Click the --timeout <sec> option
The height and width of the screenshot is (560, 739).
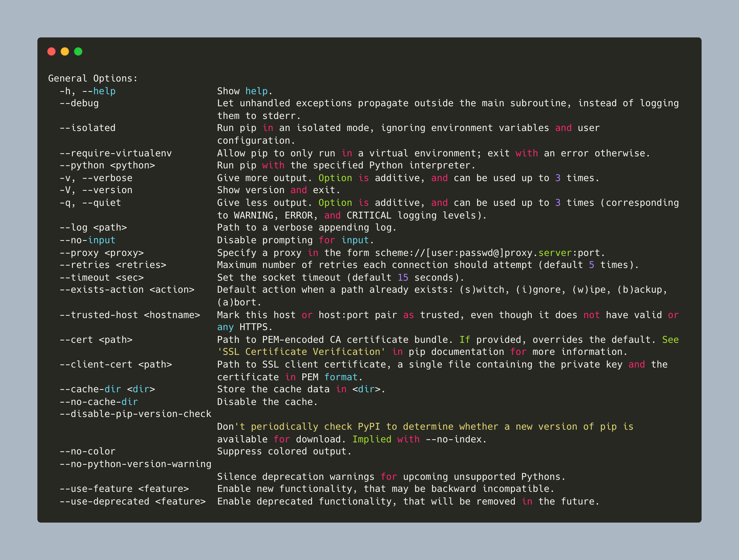click(x=102, y=278)
